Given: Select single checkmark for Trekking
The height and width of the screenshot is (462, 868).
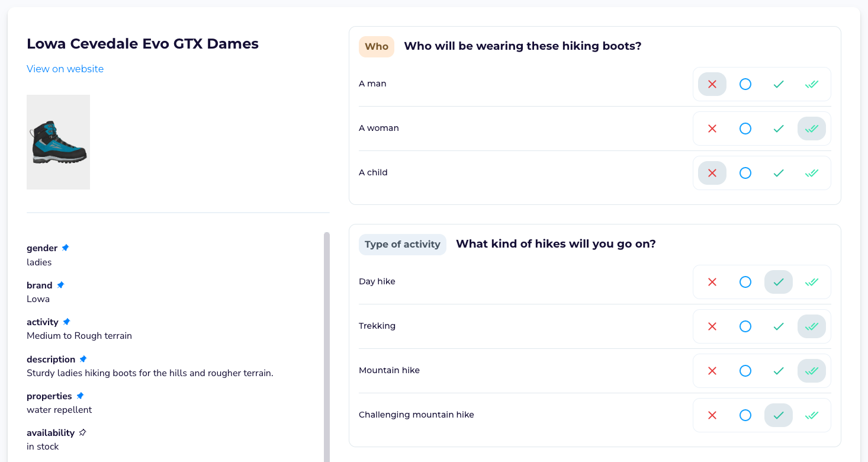Looking at the screenshot, I should [x=779, y=326].
